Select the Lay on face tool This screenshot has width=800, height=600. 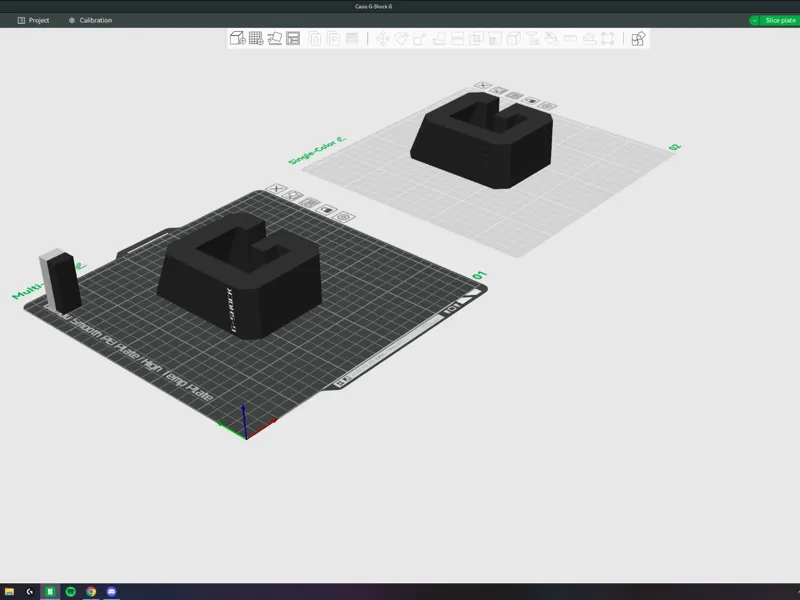(x=439, y=38)
